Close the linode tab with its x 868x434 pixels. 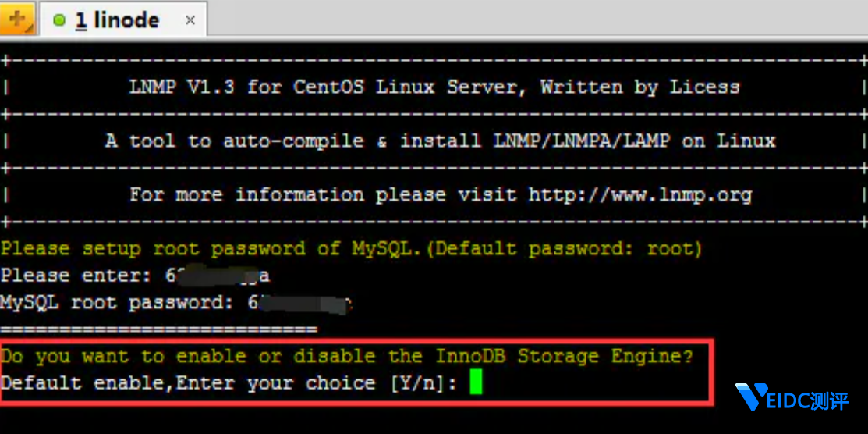coord(190,20)
